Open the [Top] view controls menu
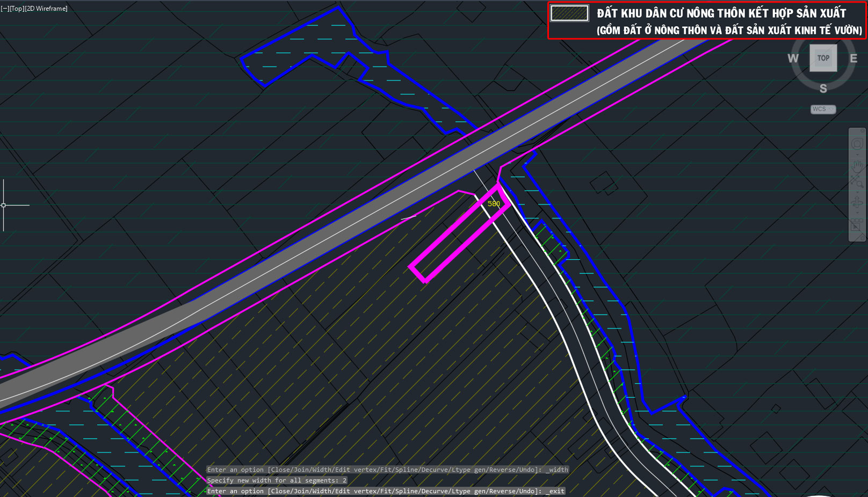The image size is (868, 497). click(17, 9)
